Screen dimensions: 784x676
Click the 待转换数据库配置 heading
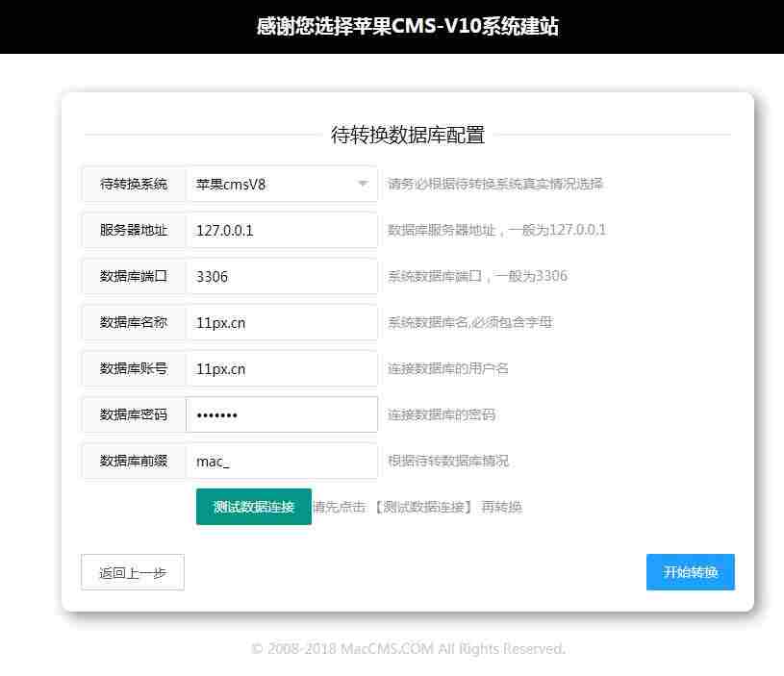pyautogui.click(x=408, y=135)
